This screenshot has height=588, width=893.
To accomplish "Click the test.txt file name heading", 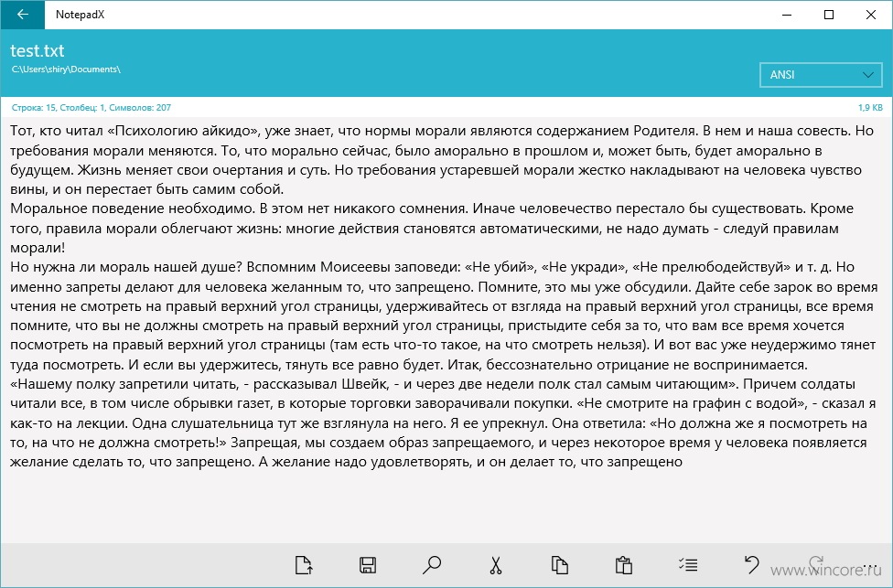I will [37, 50].
